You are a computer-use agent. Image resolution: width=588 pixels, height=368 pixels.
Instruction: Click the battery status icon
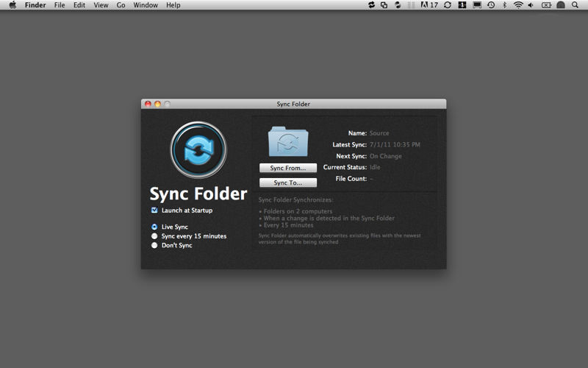[x=546, y=5]
